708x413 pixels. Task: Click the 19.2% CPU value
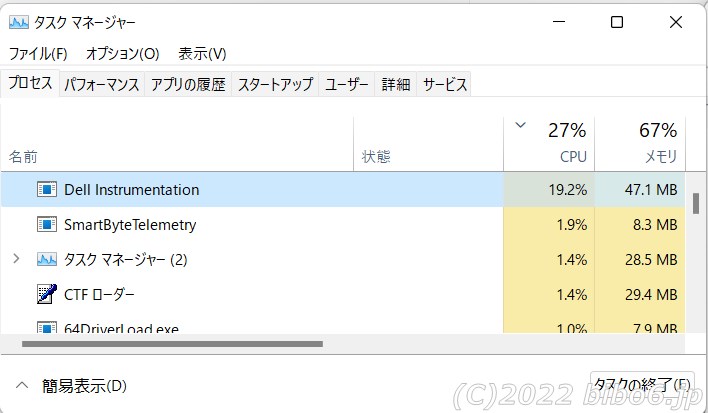click(568, 190)
